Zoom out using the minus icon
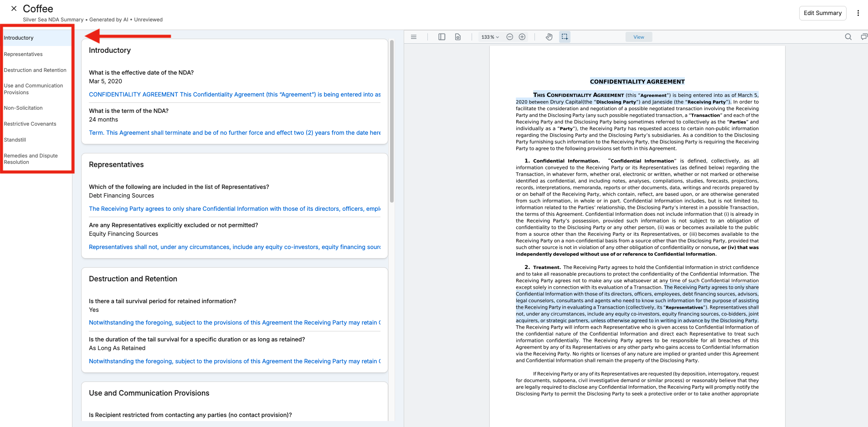Viewport: 868px width, 427px height. point(510,37)
